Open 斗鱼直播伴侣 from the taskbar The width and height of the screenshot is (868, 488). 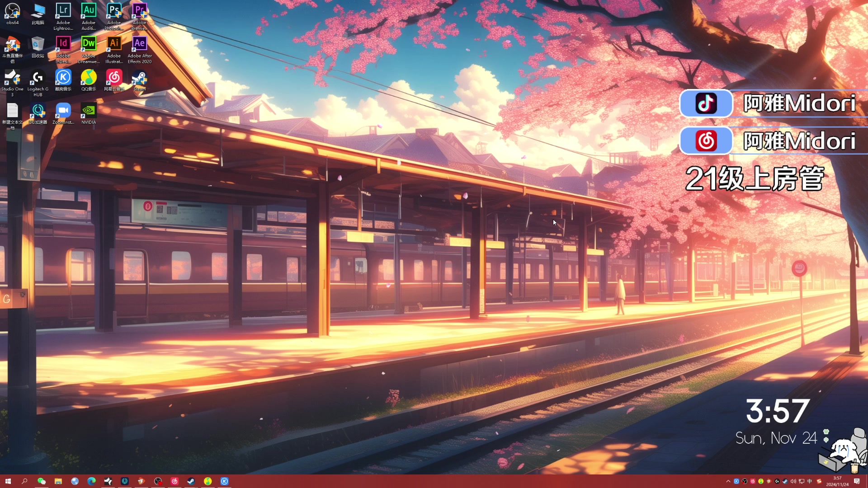(x=141, y=481)
